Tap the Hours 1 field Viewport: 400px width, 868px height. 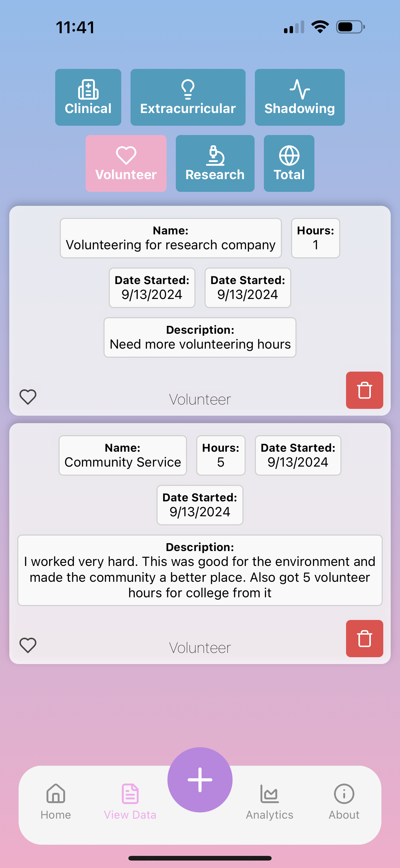pos(315,238)
